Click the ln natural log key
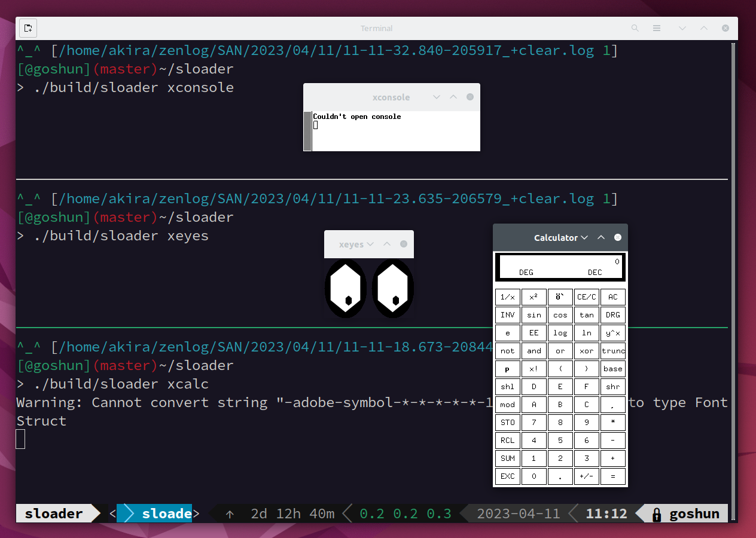This screenshot has height=538, width=756. (x=587, y=333)
